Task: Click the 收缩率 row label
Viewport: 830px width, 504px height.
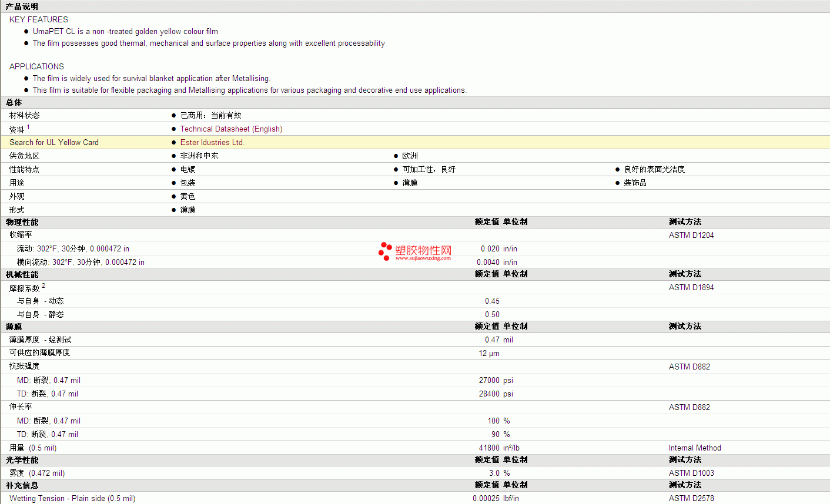Action: pos(21,235)
